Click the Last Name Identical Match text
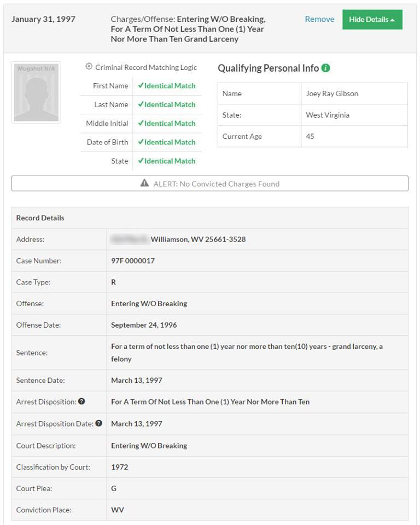This screenshot has height=525, width=420. [170, 104]
